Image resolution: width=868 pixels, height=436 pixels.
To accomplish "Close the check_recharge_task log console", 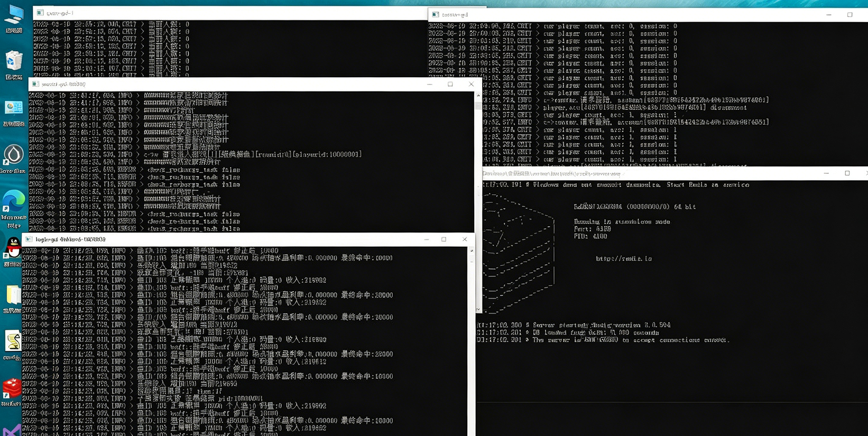I will click(x=471, y=84).
